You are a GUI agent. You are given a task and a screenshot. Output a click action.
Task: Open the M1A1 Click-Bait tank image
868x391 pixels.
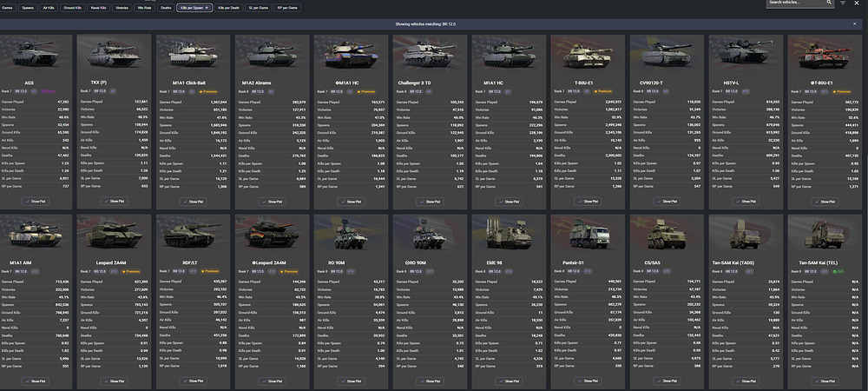pyautogui.click(x=194, y=55)
